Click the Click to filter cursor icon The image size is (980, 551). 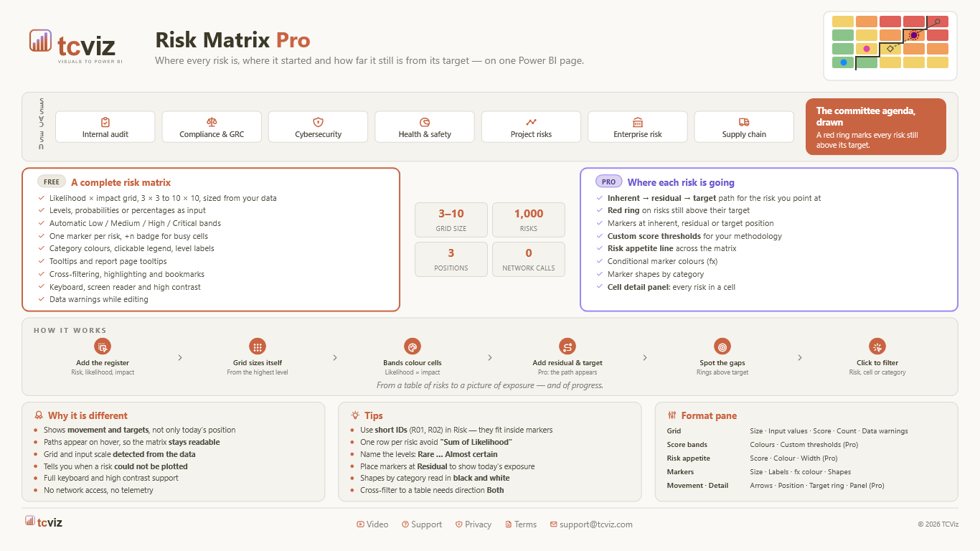click(877, 347)
